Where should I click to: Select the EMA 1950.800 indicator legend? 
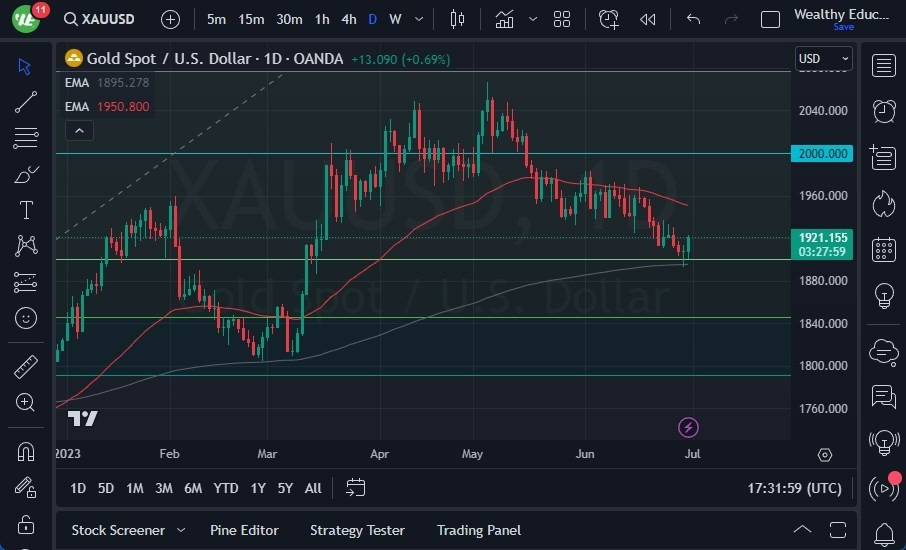pyautogui.click(x=107, y=106)
